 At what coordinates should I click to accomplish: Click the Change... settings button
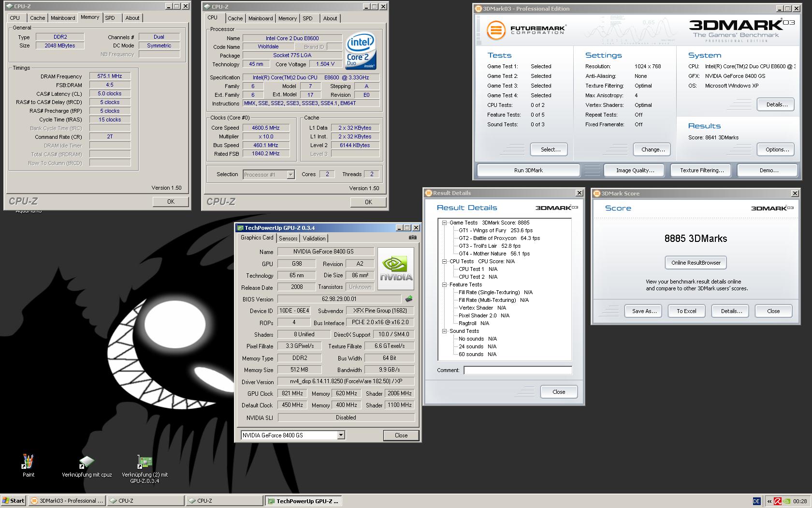point(652,149)
